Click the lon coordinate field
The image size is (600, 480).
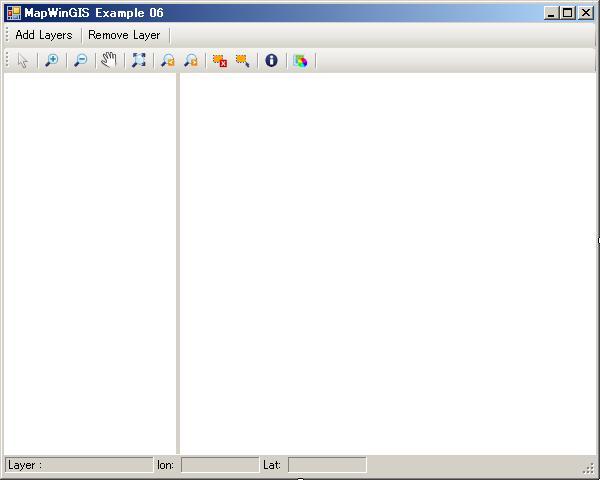pyautogui.click(x=219, y=465)
